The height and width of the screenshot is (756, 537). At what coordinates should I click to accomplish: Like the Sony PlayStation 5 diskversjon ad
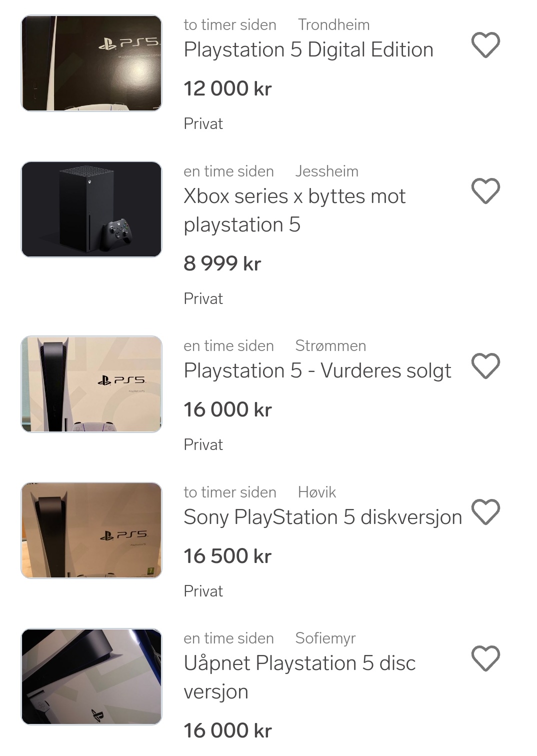click(x=485, y=512)
